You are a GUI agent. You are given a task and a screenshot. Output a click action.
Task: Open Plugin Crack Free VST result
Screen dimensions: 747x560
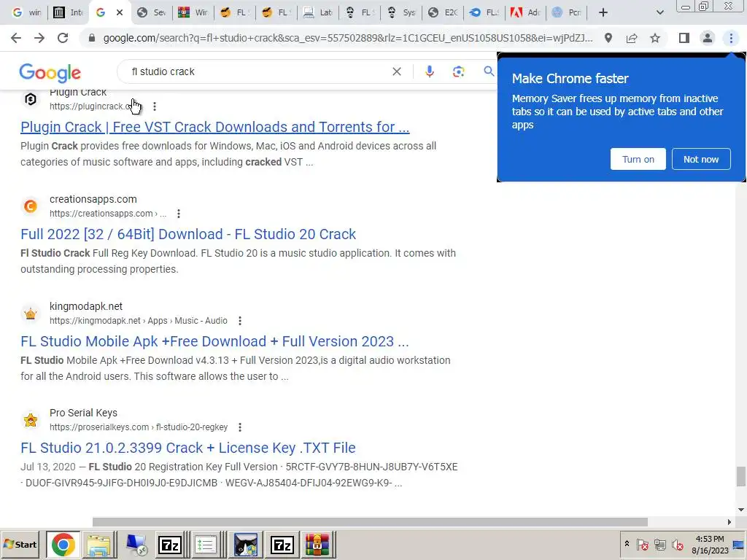[x=215, y=127]
